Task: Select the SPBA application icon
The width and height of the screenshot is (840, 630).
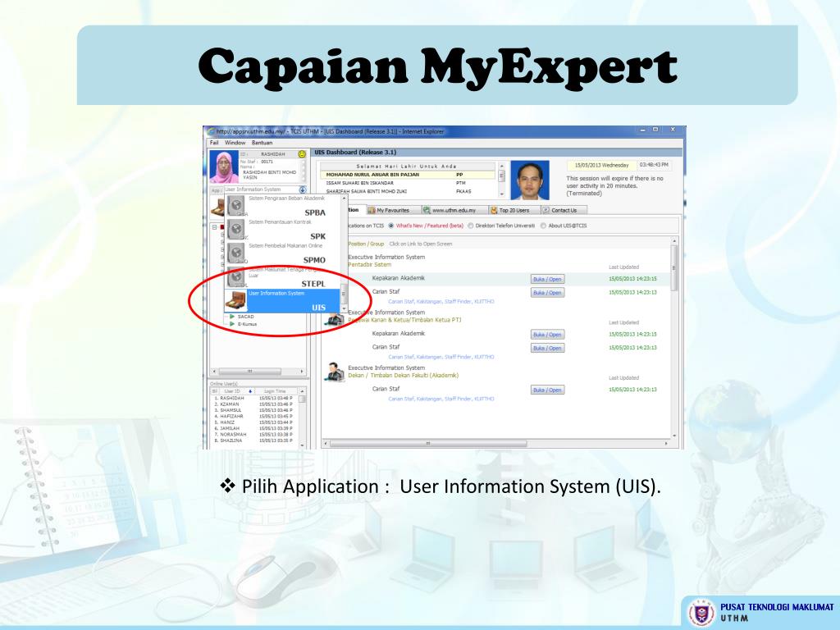Action: point(235,206)
